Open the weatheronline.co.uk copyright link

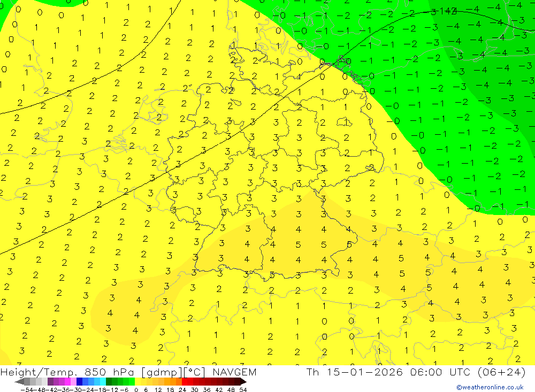point(490,387)
